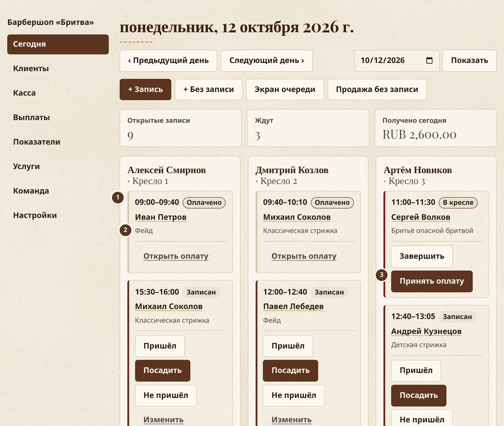504x426 pixels.
Task: Open the Сегодня sidebar section
Action: tap(58, 44)
